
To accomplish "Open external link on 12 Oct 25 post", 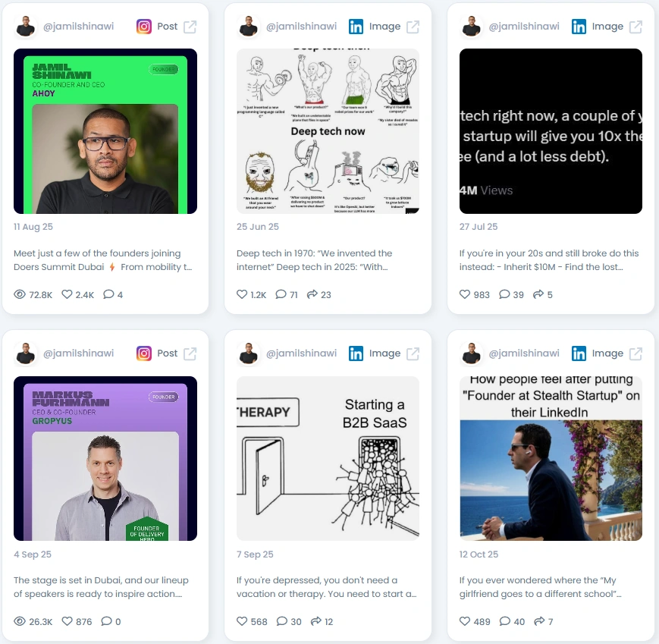I will point(635,353).
